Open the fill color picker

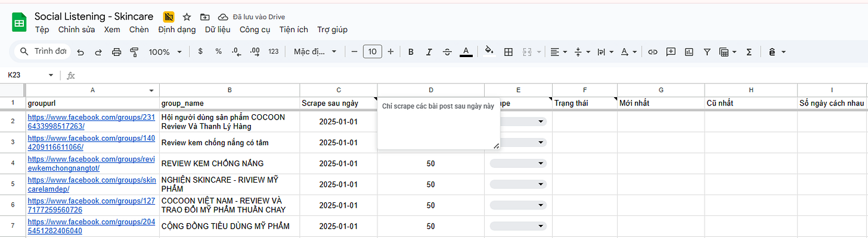pyautogui.click(x=489, y=52)
